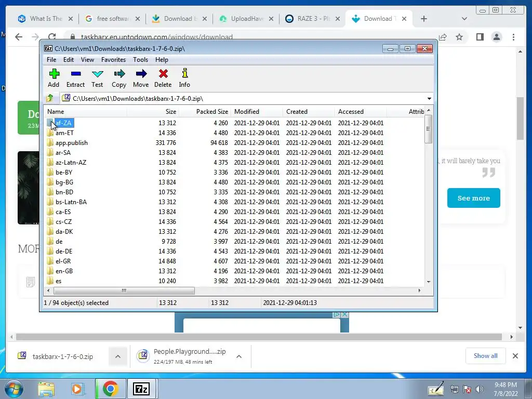Expand 7-Zip address path dropdown

click(x=429, y=98)
